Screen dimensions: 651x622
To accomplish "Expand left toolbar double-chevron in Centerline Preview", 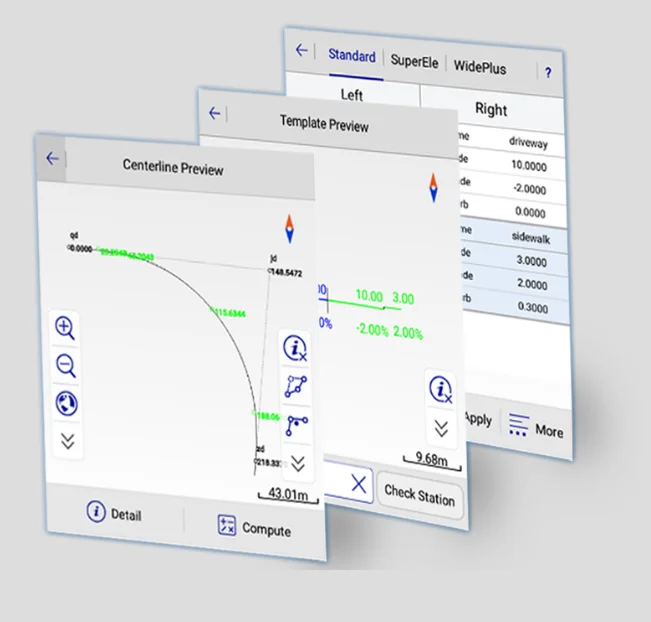I will pyautogui.click(x=68, y=441).
